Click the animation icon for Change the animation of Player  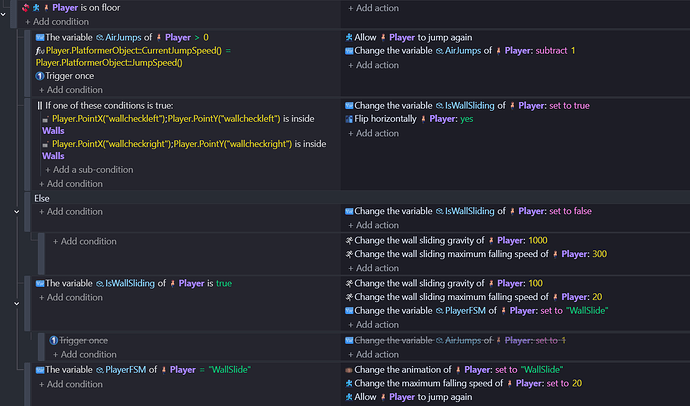349,370
